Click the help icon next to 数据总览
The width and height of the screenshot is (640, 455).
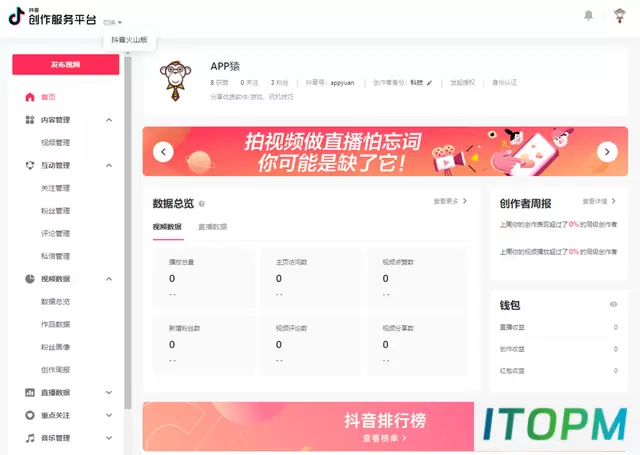coord(202,204)
